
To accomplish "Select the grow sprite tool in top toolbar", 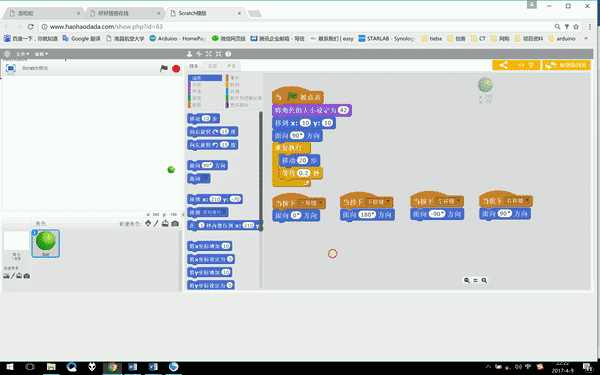I will pyautogui.click(x=209, y=54).
